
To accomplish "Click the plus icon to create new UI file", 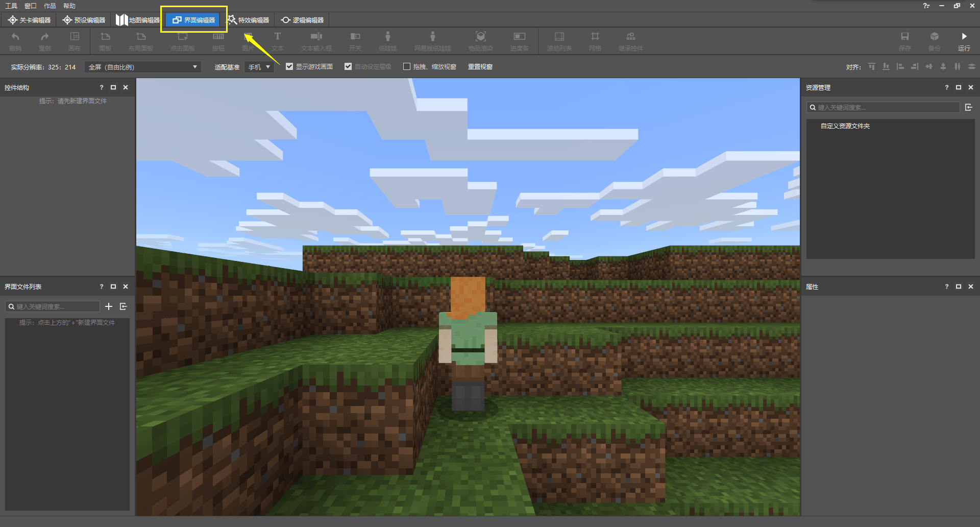I will tap(109, 306).
